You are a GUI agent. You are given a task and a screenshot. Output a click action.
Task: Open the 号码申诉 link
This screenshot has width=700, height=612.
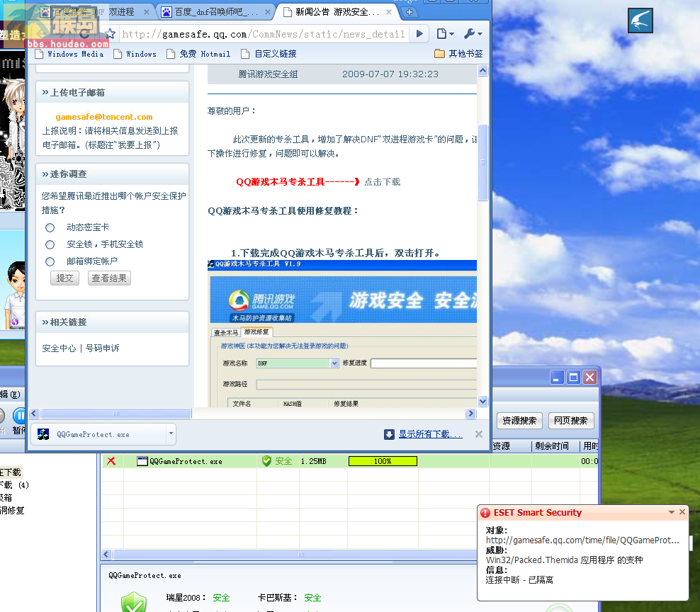[x=103, y=348]
